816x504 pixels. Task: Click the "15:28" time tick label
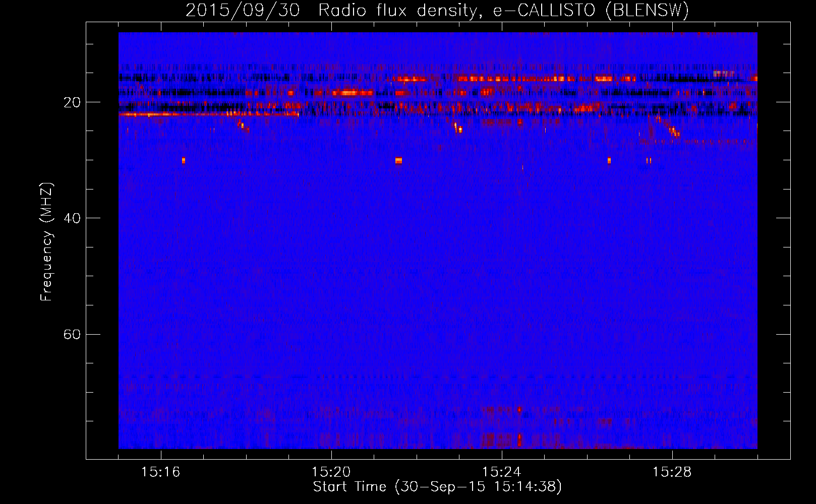[672, 472]
